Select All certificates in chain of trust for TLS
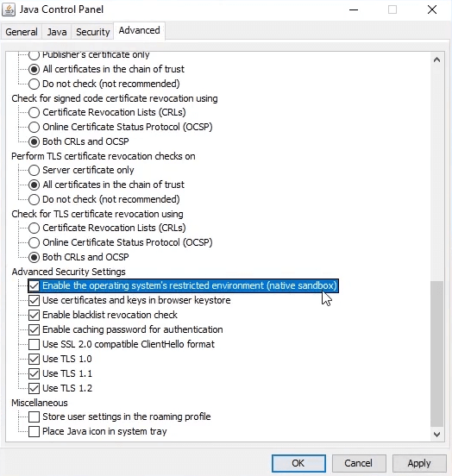The width and height of the screenshot is (452, 476). [34, 185]
